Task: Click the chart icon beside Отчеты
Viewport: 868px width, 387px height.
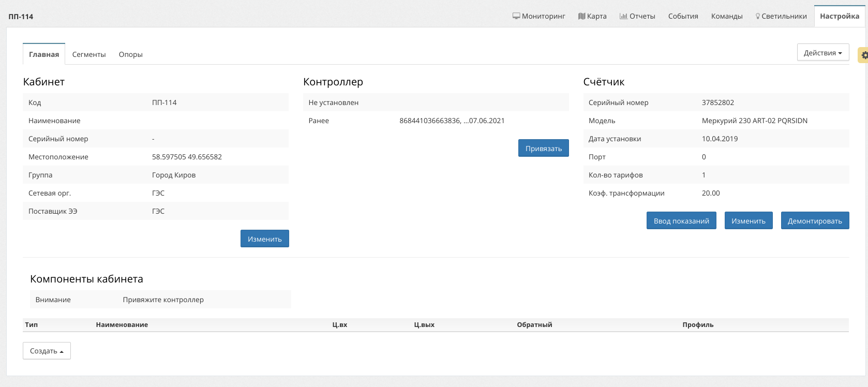Action: point(623,16)
